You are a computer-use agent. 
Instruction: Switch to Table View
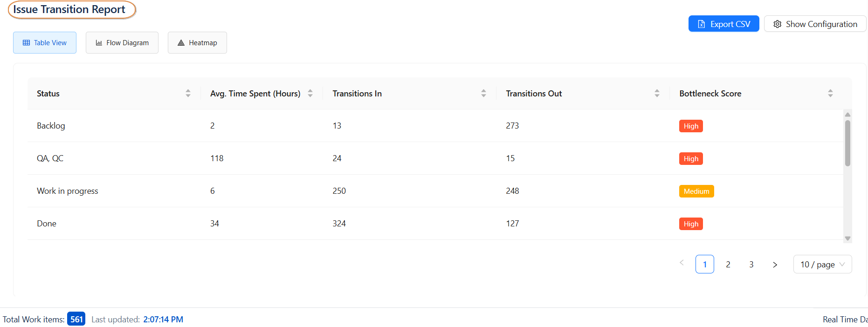(x=45, y=43)
